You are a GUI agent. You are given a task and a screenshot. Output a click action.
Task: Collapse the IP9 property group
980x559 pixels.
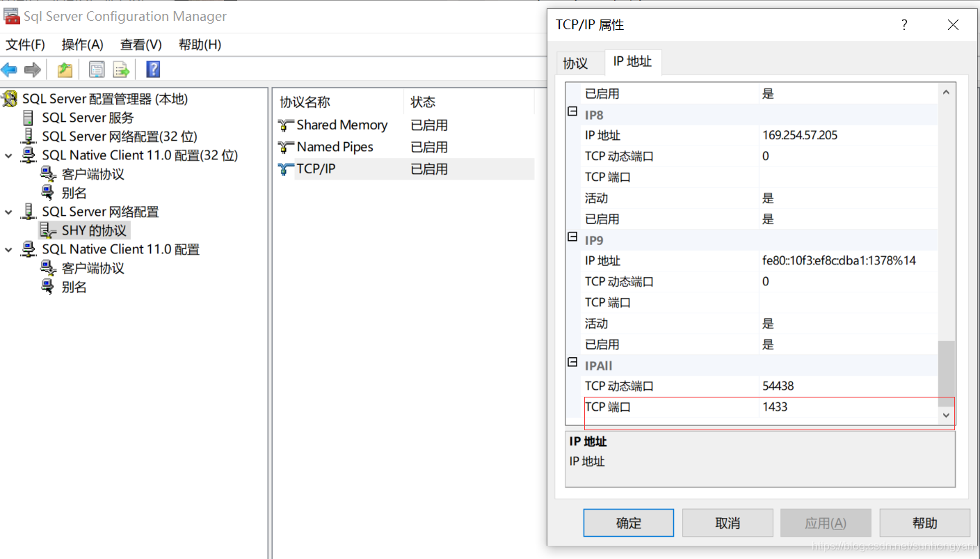pyautogui.click(x=572, y=237)
